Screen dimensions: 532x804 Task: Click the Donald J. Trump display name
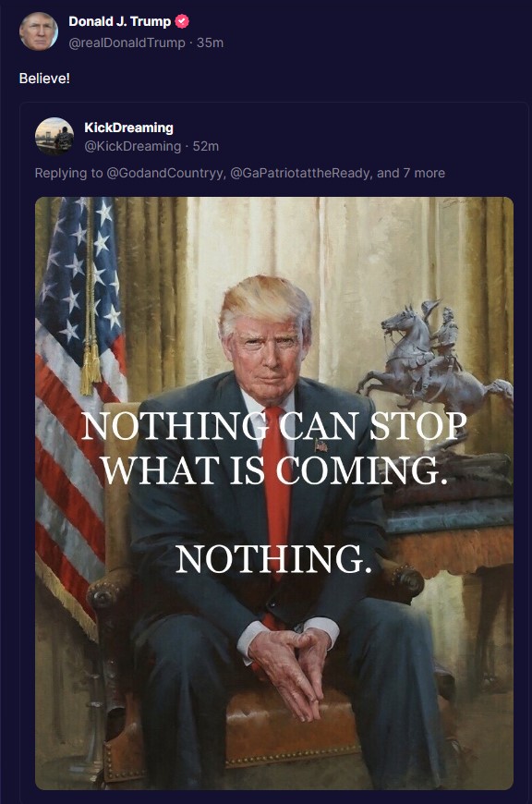[x=120, y=21]
